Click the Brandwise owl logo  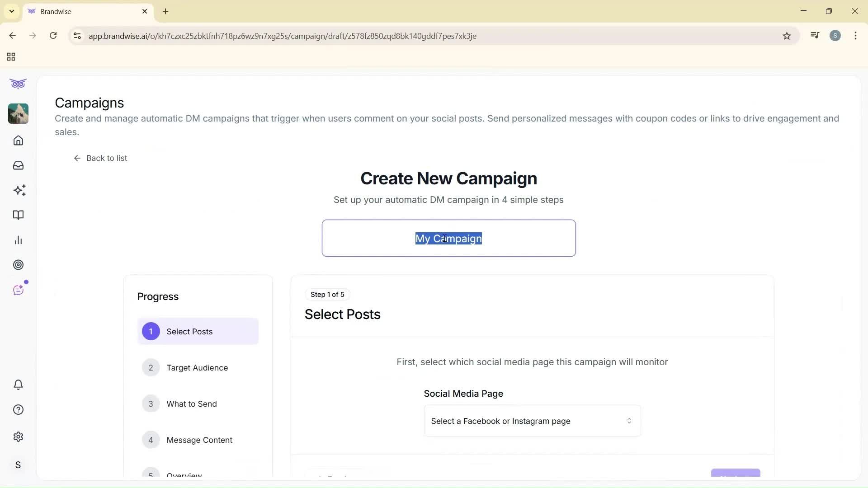[18, 84]
